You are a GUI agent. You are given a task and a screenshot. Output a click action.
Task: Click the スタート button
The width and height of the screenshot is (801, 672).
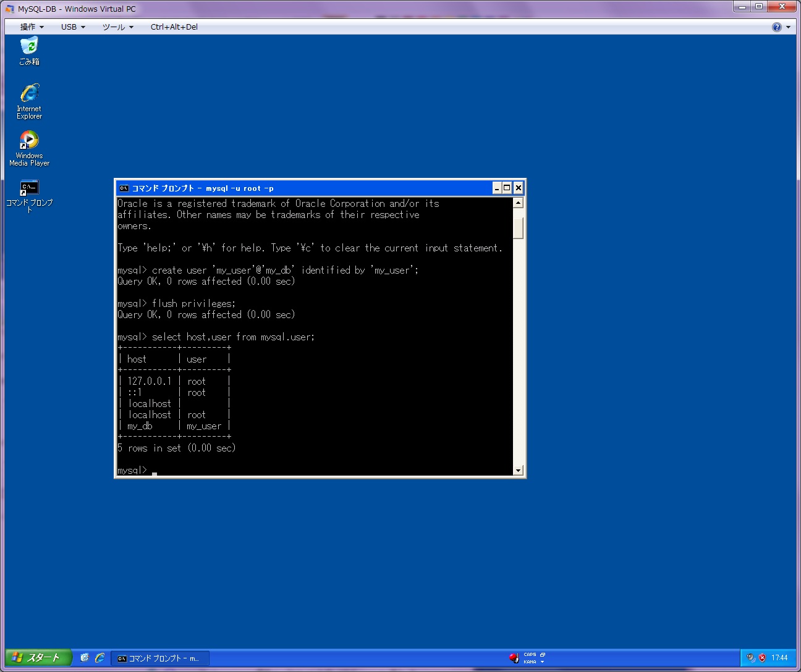38,658
